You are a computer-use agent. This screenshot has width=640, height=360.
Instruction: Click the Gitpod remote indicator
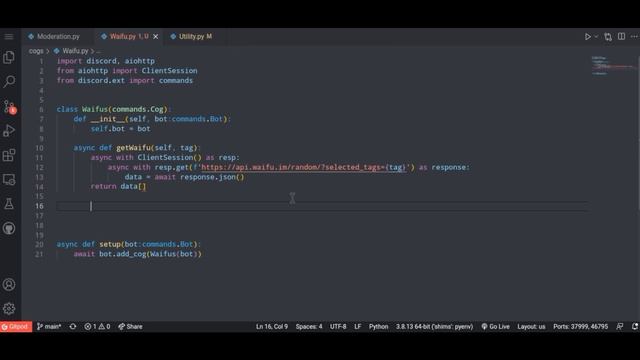(16, 327)
